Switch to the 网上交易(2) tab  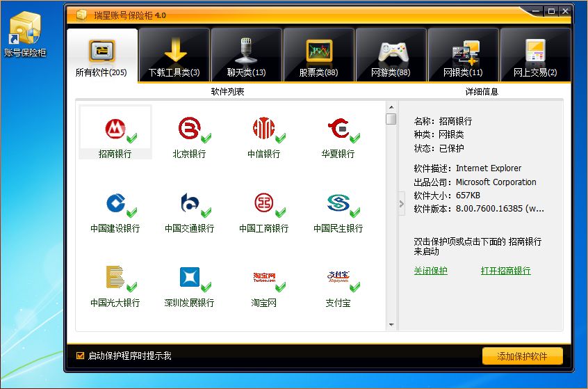point(535,55)
